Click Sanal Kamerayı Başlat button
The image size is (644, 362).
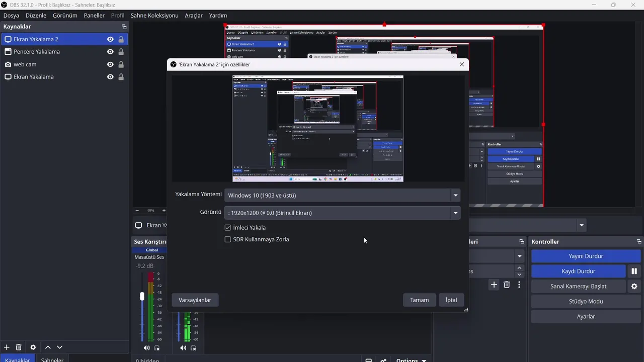[578, 286]
